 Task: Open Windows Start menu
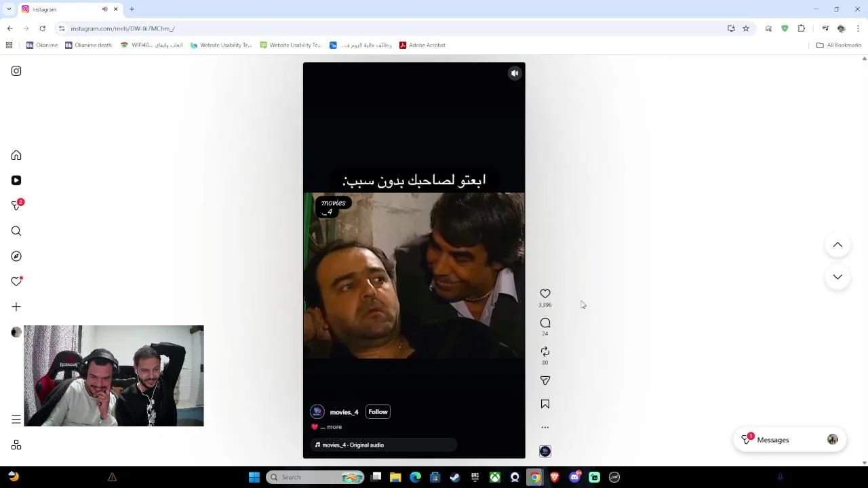[254, 477]
